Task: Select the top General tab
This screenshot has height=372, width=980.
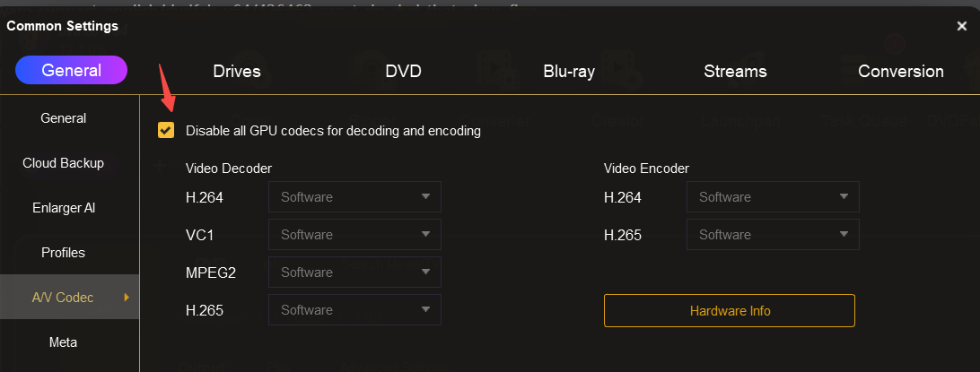Action: (72, 70)
